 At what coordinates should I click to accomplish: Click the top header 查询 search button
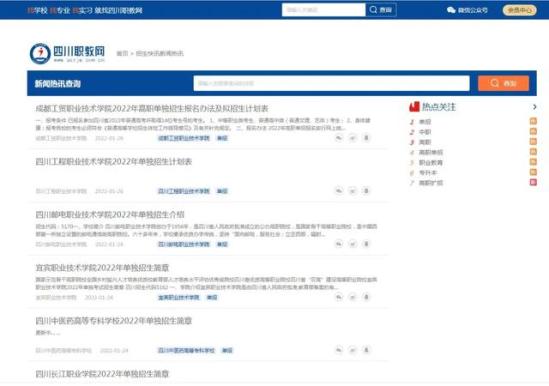[x=381, y=10]
